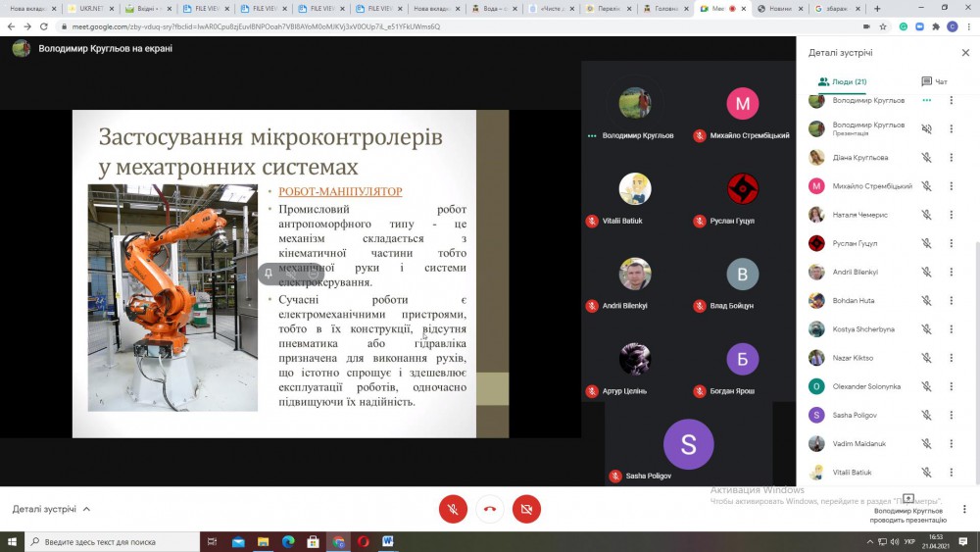
Task: Switch to the Чат tab
Action: (x=934, y=81)
